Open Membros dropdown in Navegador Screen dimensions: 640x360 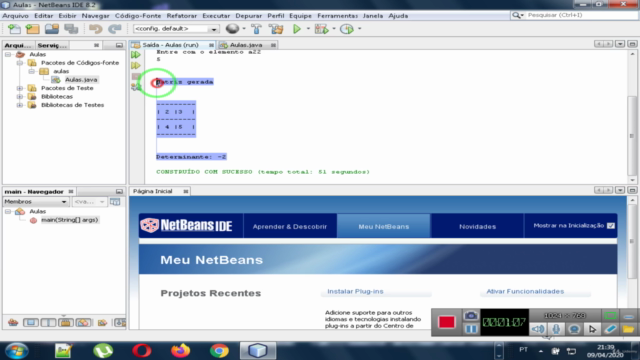tap(36, 202)
